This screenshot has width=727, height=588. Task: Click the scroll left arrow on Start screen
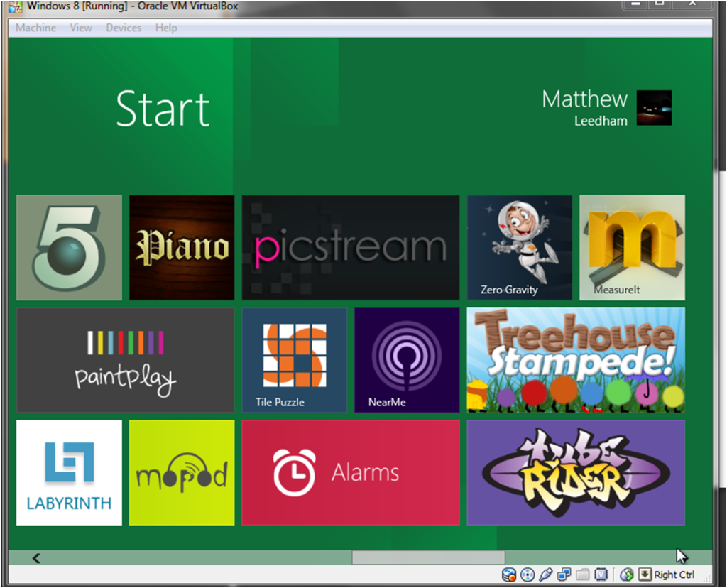click(36, 558)
